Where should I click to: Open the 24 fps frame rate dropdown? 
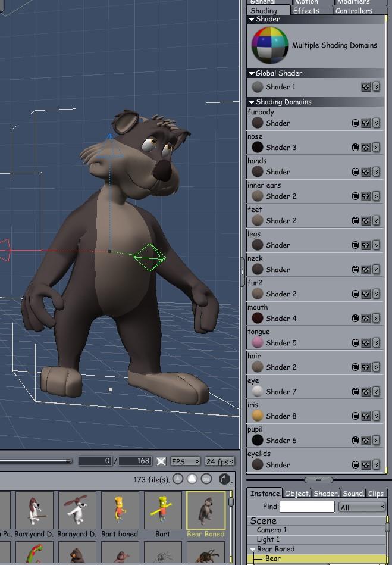pos(219,461)
